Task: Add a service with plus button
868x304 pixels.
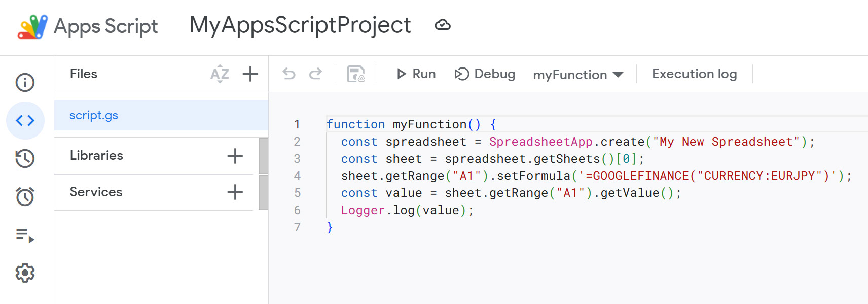Action: coord(235,192)
